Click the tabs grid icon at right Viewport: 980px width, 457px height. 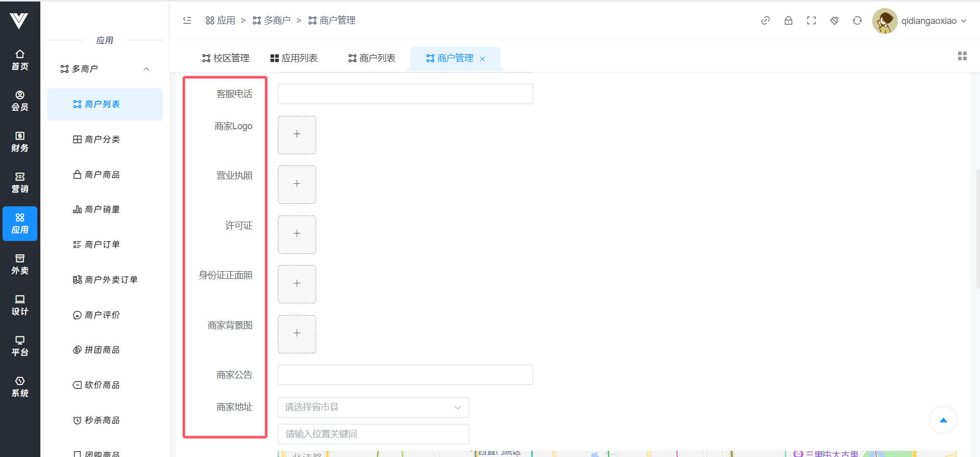(962, 56)
